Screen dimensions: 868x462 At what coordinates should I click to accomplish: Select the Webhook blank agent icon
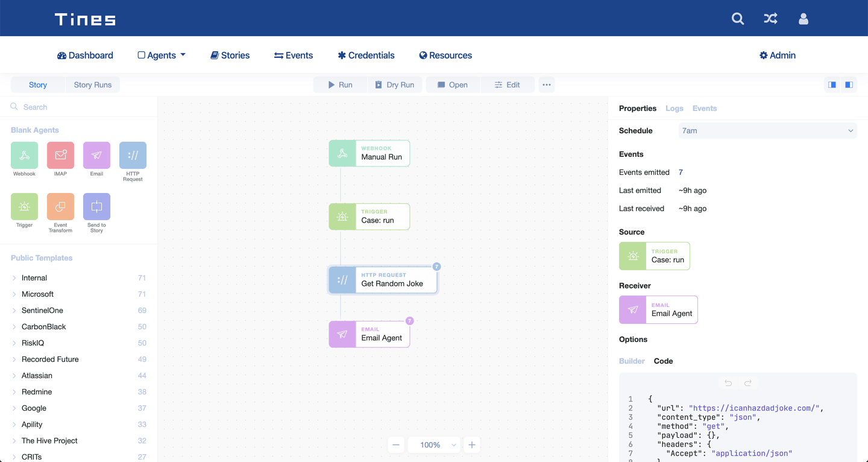(x=24, y=156)
